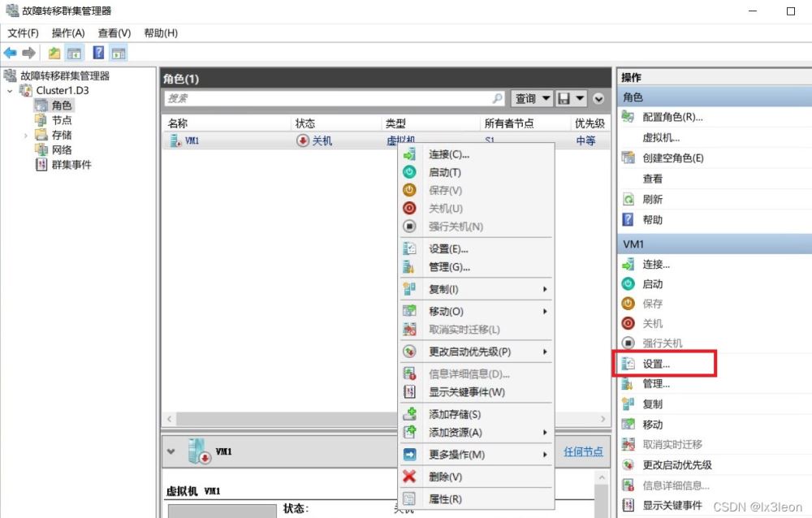Click the 任何节点 link

583,451
